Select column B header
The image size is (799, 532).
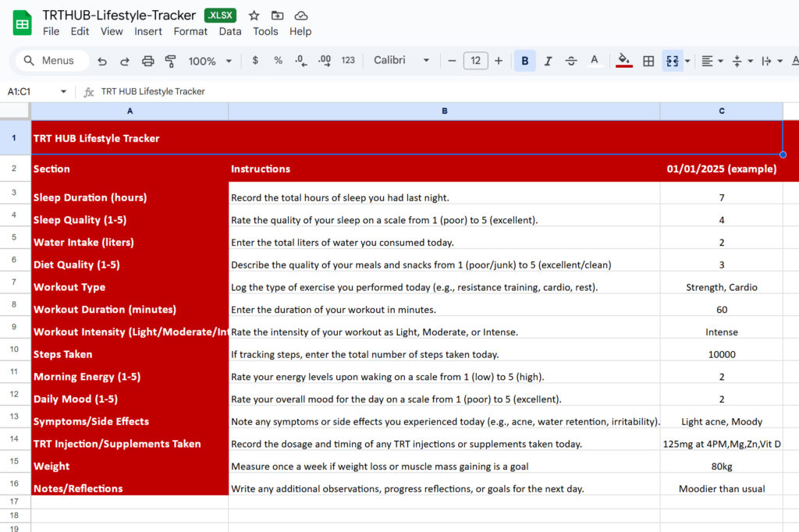[x=444, y=111]
